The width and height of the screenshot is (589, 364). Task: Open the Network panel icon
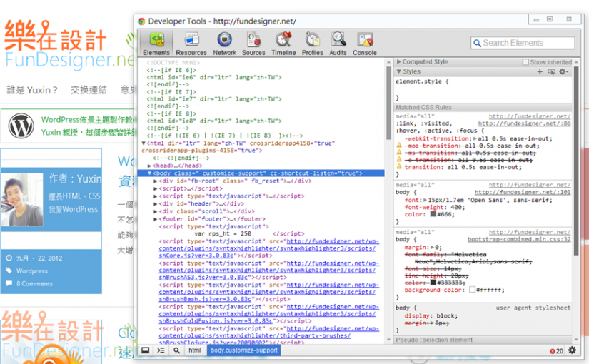coord(225,39)
